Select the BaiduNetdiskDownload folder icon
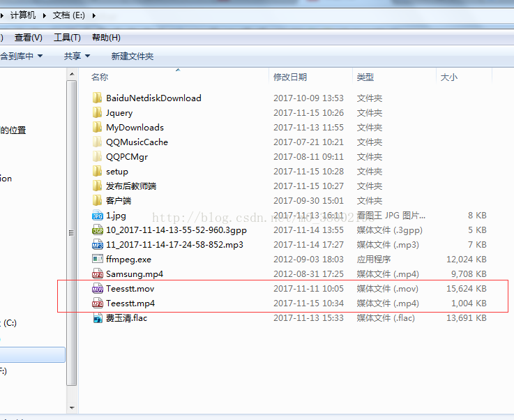The image size is (514, 420). (97, 98)
